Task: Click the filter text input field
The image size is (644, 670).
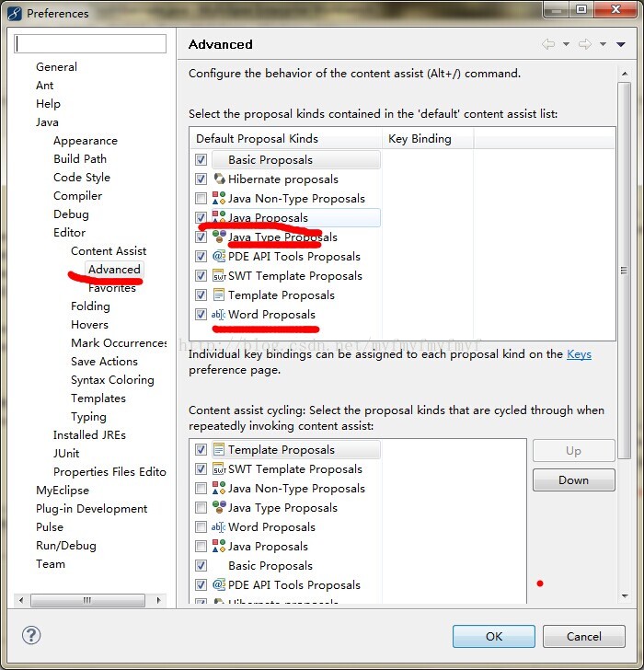Action: tap(90, 43)
